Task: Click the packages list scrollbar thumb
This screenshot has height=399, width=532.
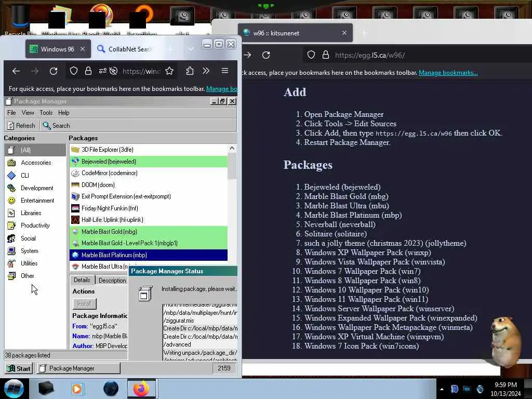Action: coord(232,166)
